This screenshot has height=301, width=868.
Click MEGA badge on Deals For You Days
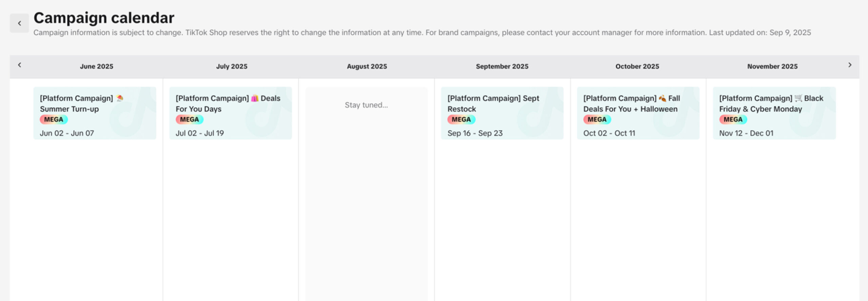190,120
